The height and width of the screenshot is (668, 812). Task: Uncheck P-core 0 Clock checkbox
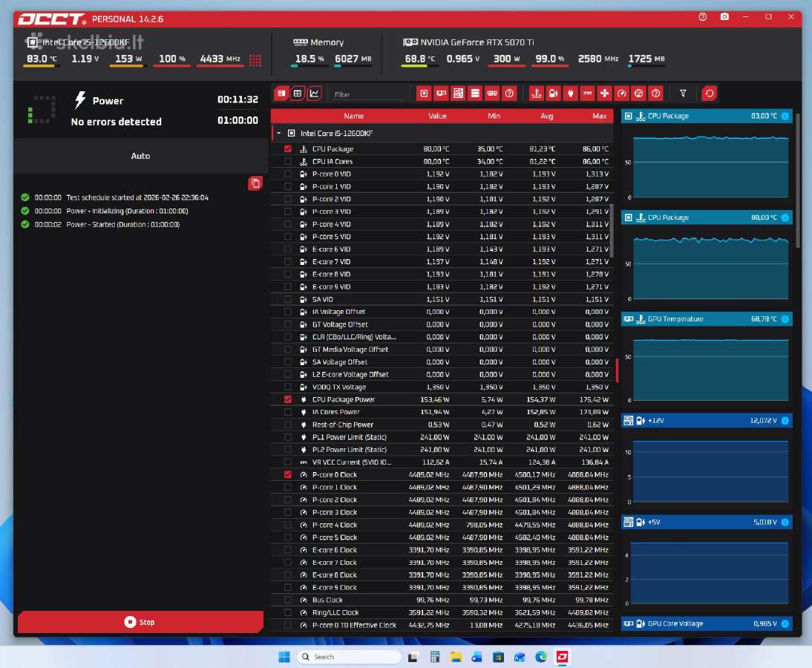click(x=288, y=474)
